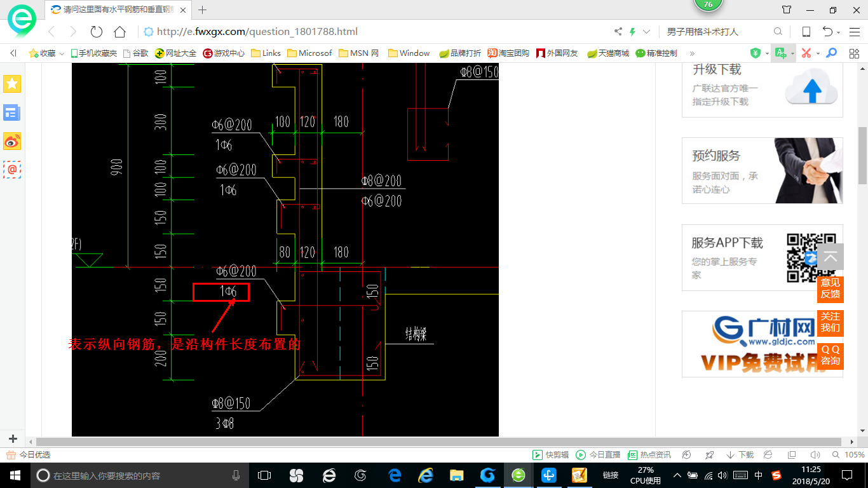This screenshot has height=488, width=868.
Task: Click back-to-top arrow button
Action: point(831,257)
